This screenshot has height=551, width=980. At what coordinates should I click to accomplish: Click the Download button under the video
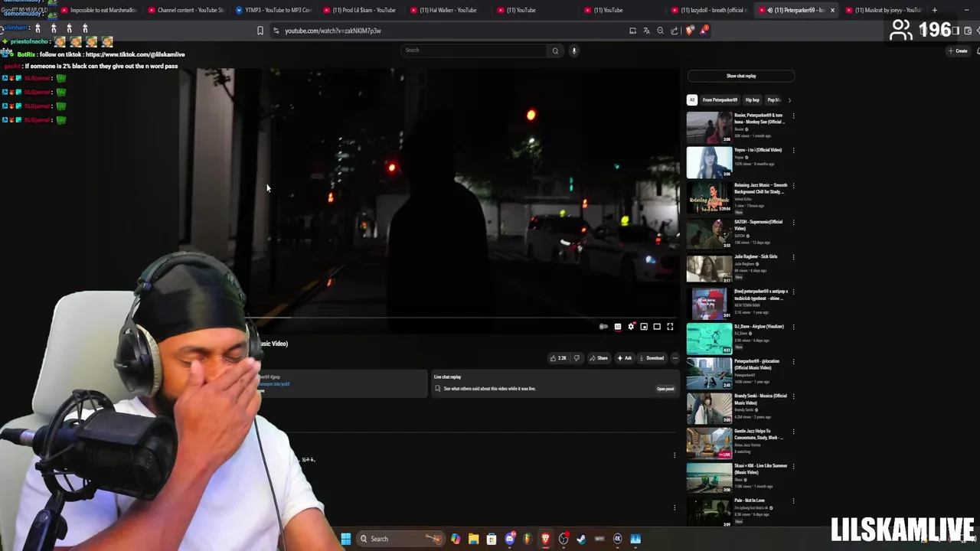[x=652, y=358]
